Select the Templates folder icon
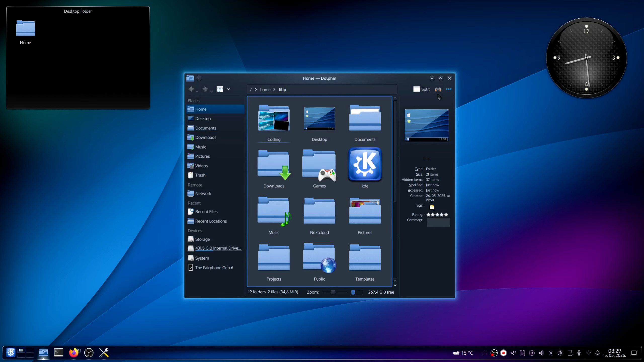The height and width of the screenshot is (362, 644). coord(365,257)
